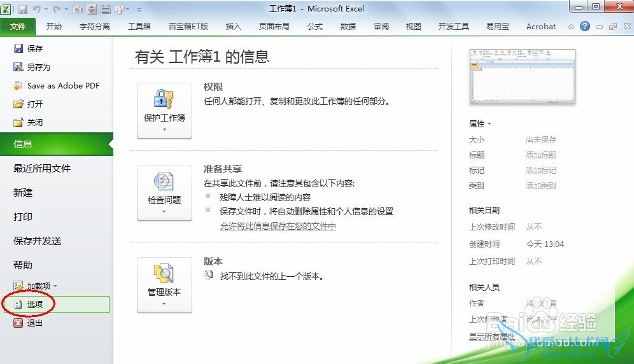Switch to the 开始 tab
This screenshot has height=364, width=634.
pos(53,27)
